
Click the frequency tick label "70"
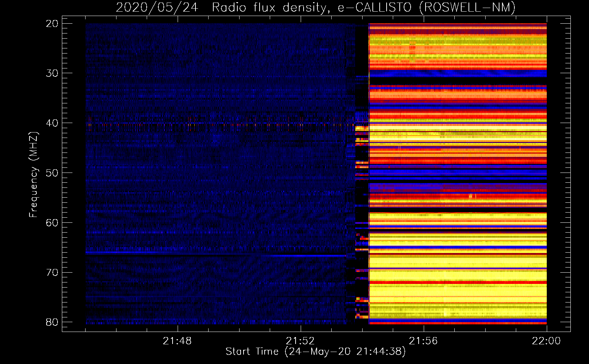click(x=52, y=272)
